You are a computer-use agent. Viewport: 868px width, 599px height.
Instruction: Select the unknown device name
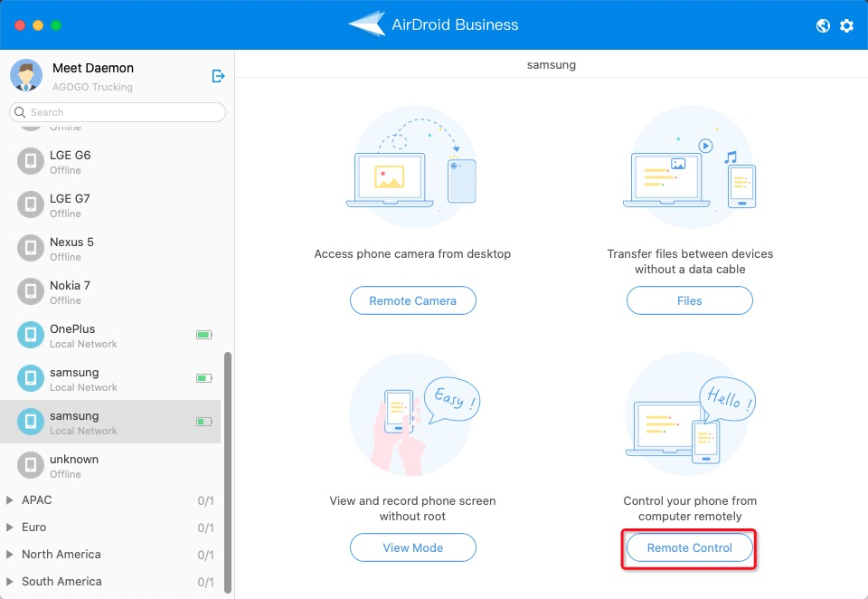[74, 460]
